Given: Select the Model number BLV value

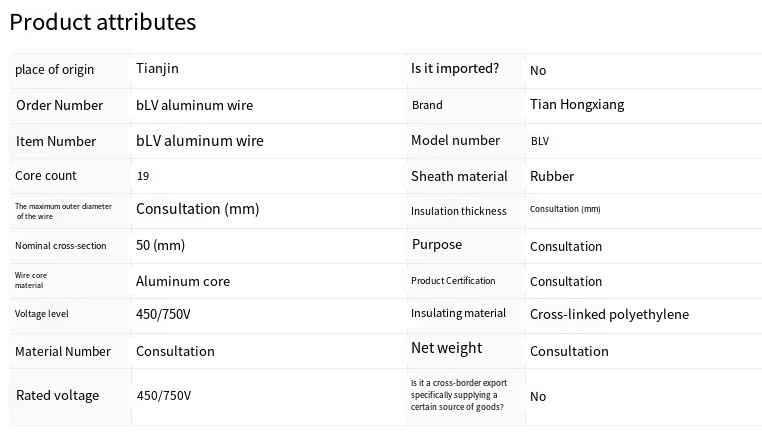Looking at the screenshot, I should click(539, 141).
